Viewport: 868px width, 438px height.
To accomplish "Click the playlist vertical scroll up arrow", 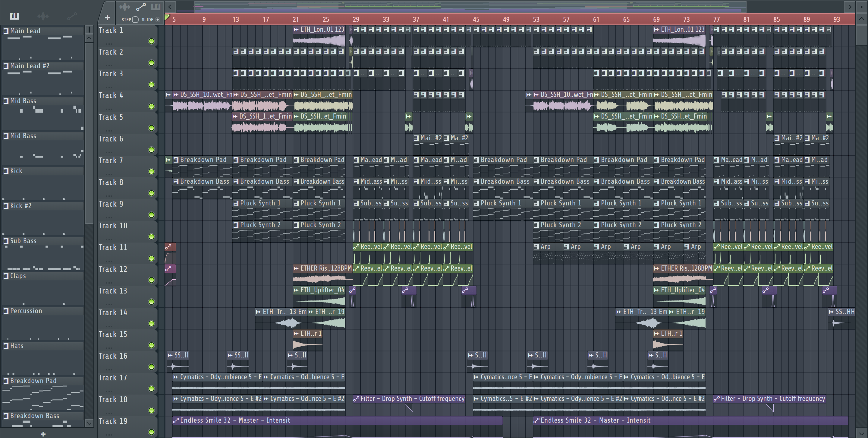I will pyautogui.click(x=862, y=19).
